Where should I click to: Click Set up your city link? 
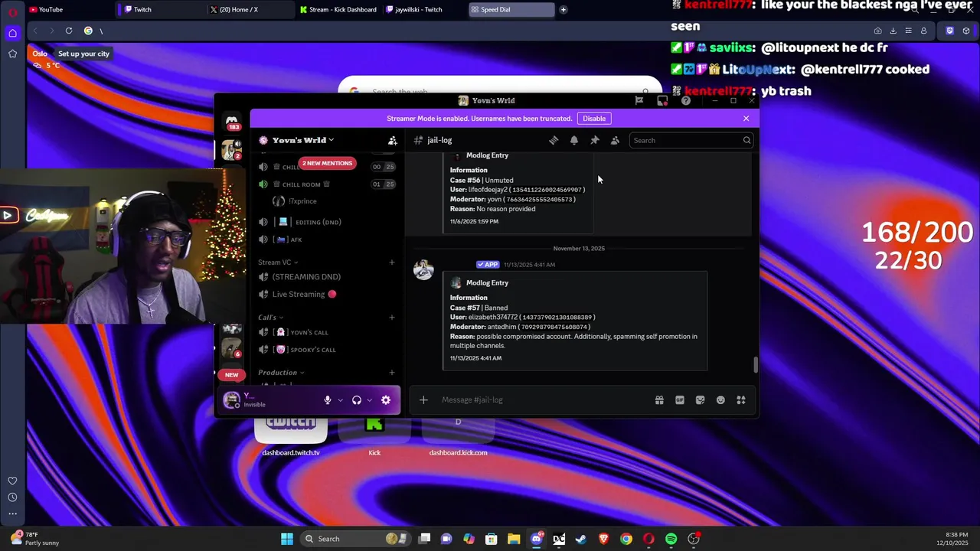pos(84,54)
